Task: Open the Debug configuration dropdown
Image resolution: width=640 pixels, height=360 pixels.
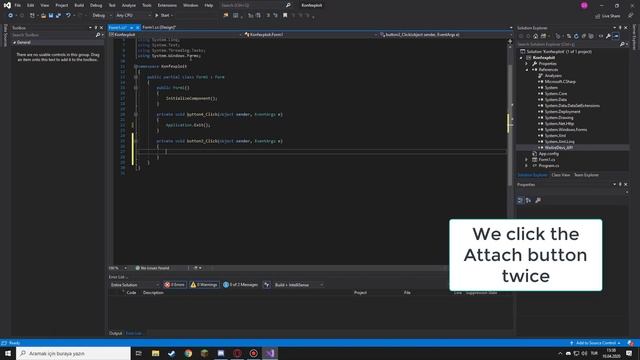Action: 102,16
